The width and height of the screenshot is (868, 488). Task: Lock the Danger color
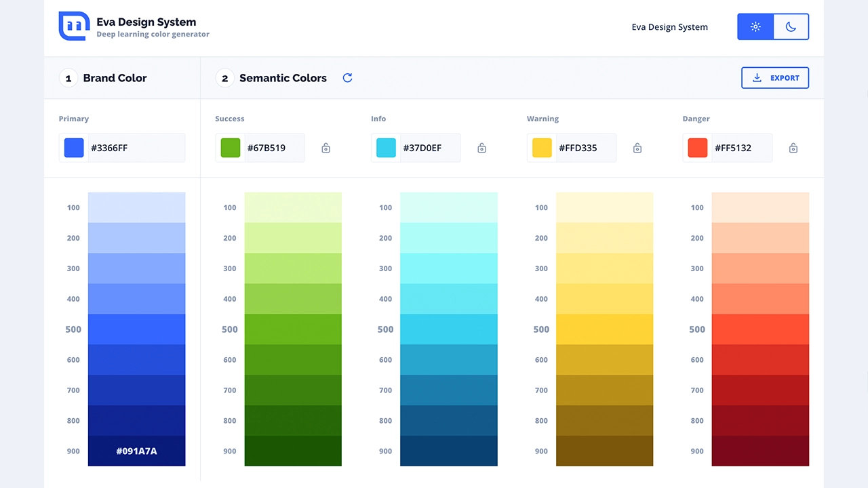click(x=793, y=148)
